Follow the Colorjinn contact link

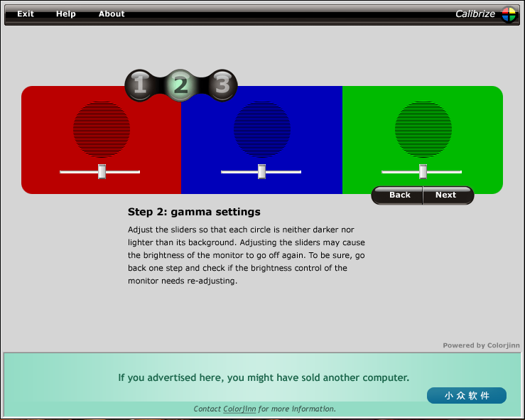point(239,409)
